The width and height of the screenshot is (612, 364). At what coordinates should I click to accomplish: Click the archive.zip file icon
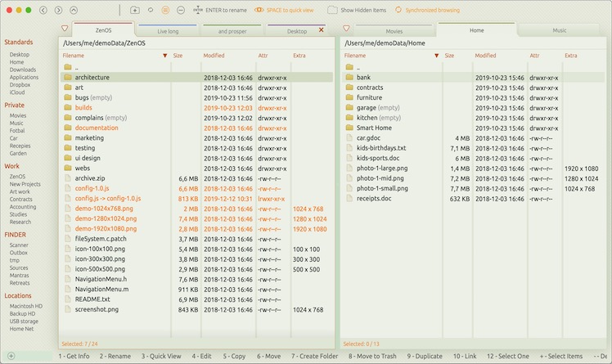point(68,178)
